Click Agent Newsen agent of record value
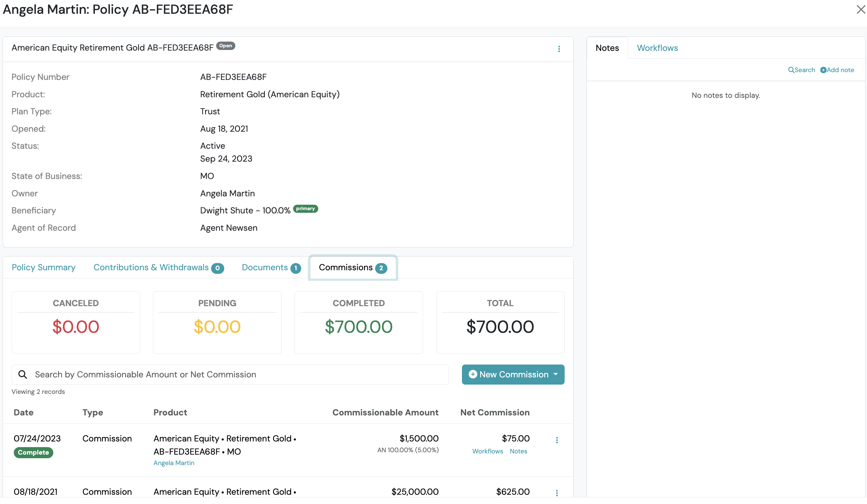This screenshot has width=867, height=504. tap(228, 228)
